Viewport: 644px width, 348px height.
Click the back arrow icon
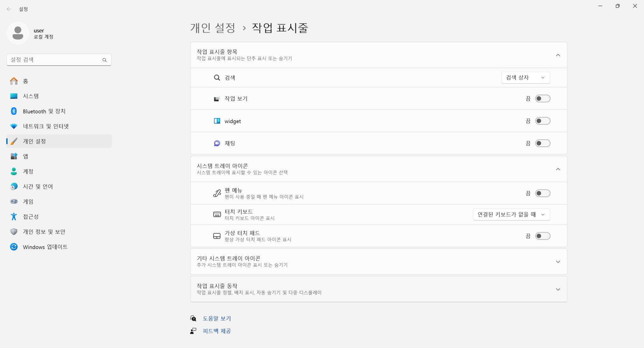point(9,9)
